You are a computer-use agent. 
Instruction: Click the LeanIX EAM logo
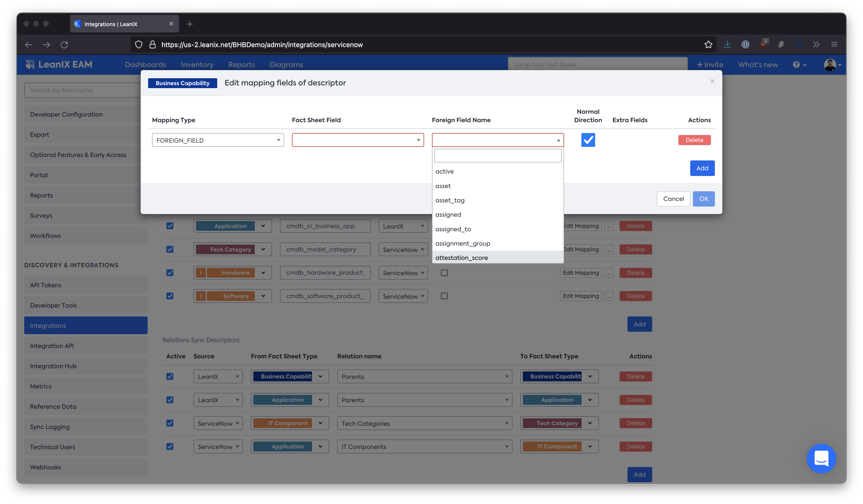pos(59,64)
